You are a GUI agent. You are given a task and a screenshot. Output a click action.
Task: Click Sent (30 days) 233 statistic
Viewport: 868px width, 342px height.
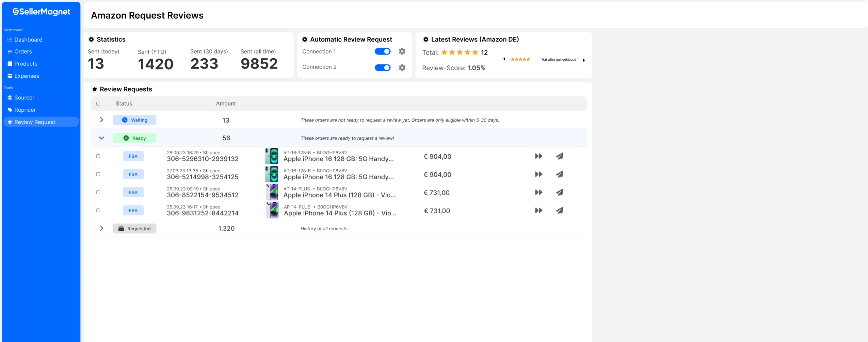209,60
